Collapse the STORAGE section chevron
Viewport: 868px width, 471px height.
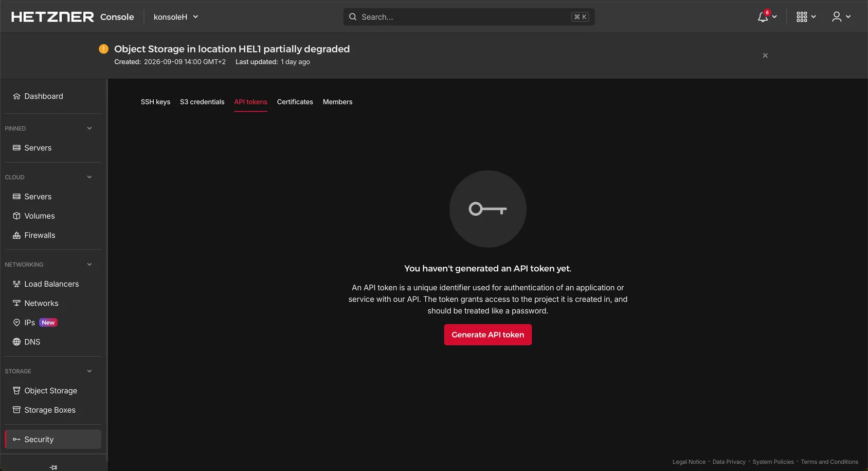point(89,371)
